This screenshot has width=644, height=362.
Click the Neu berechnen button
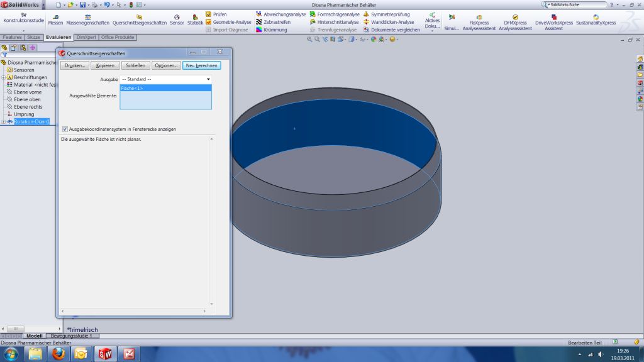201,65
